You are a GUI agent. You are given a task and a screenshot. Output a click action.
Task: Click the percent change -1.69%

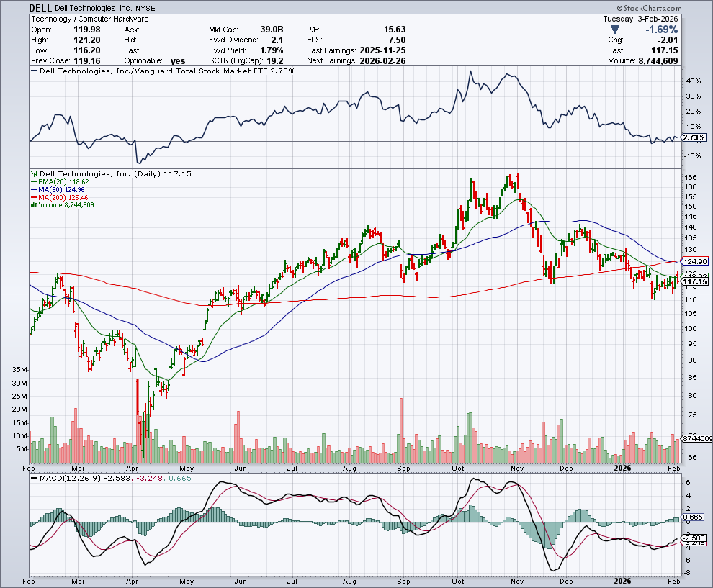coord(662,30)
